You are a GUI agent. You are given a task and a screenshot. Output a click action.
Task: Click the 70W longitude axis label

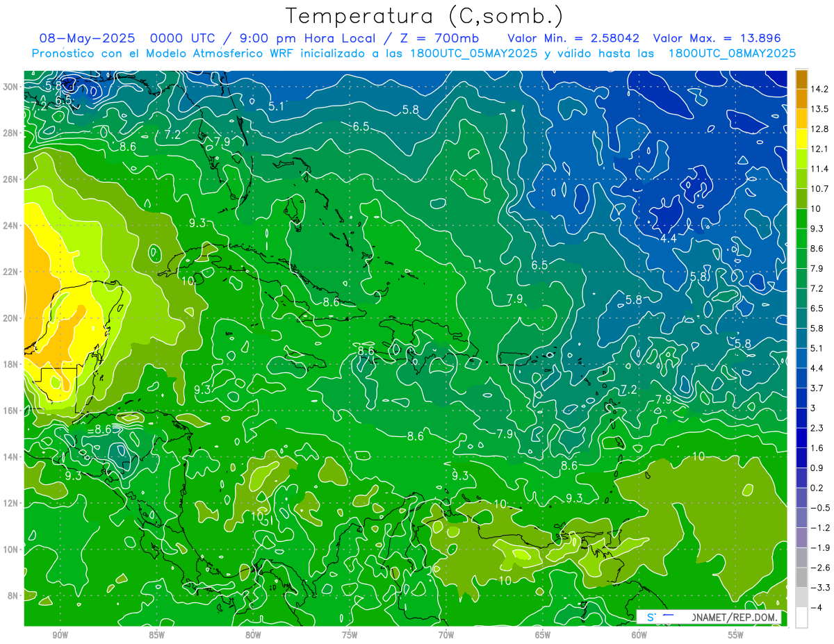(446, 635)
